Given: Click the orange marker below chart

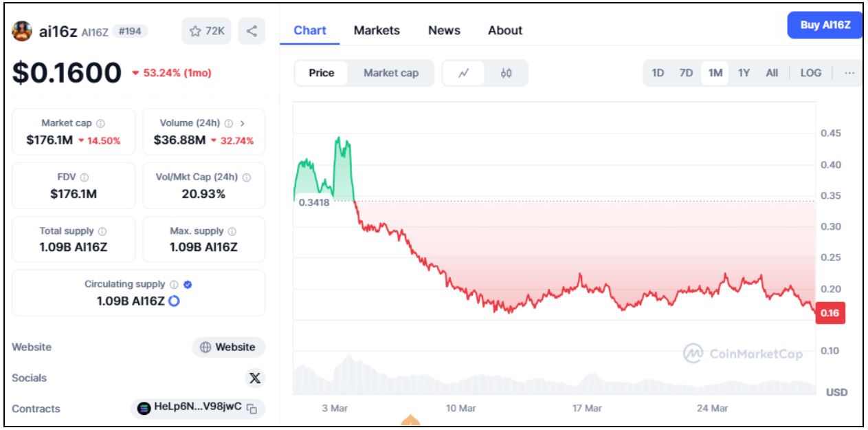Looking at the screenshot, I should pos(410,421).
